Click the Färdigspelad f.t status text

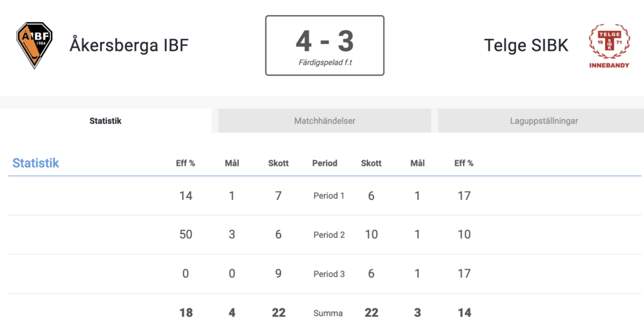coord(325,63)
